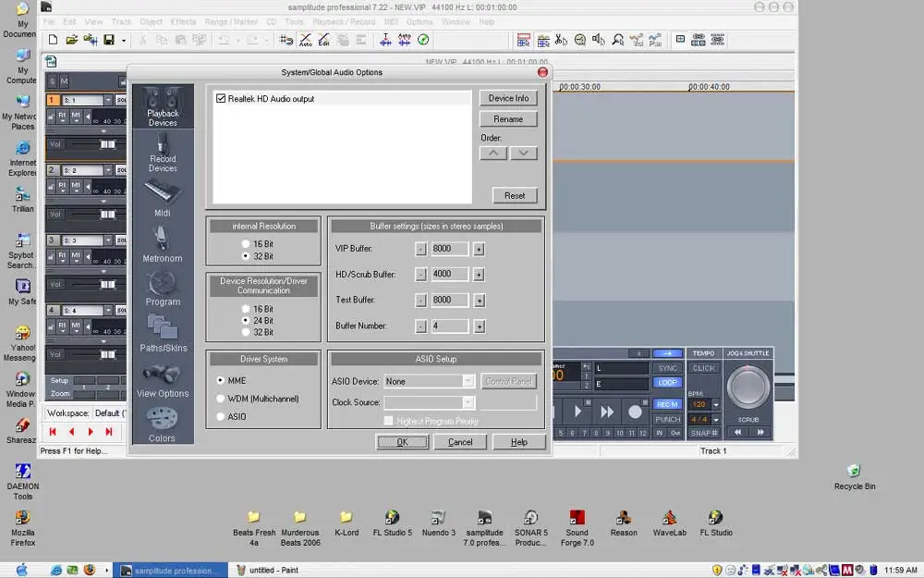The image size is (924, 578).
Task: Open DAEMON Tools desktop shortcut
Action: pos(23,481)
